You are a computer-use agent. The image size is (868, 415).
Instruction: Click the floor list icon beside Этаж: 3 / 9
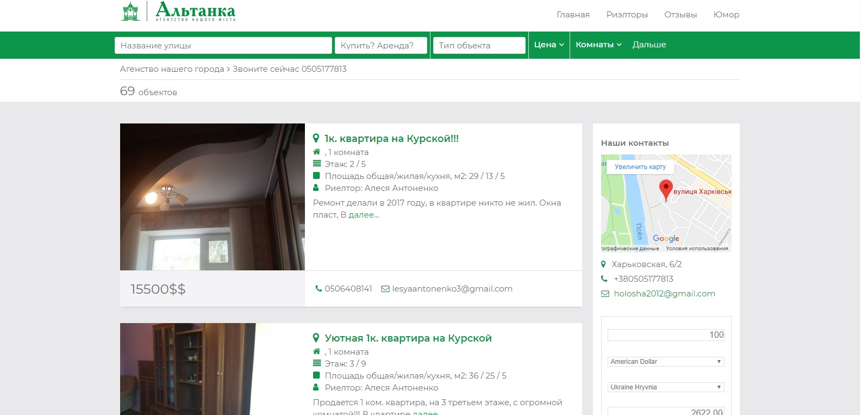coord(317,363)
